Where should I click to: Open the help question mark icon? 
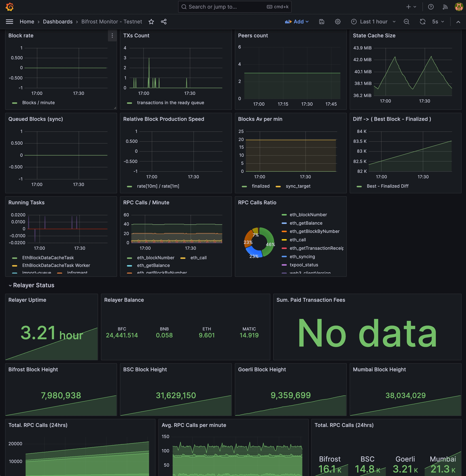pos(431,7)
